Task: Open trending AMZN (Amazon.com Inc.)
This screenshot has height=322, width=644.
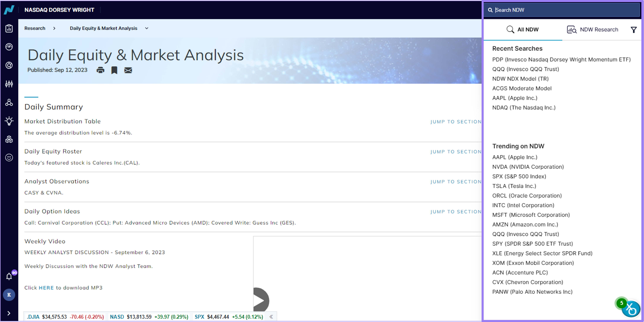Action: pos(525,225)
